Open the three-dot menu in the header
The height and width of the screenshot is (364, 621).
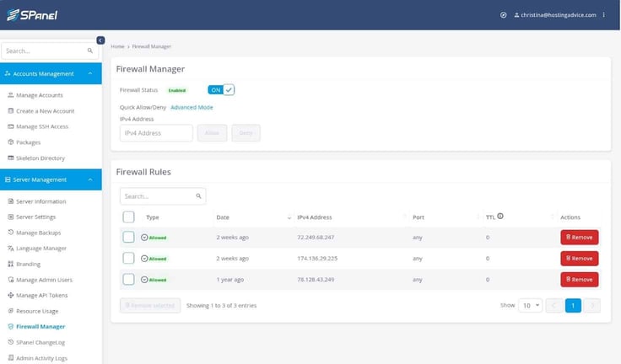pyautogui.click(x=603, y=15)
